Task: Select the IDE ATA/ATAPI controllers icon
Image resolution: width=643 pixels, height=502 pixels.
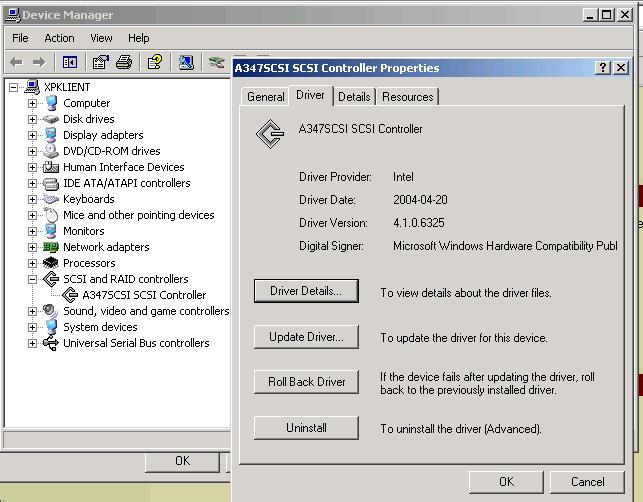Action: tap(51, 183)
